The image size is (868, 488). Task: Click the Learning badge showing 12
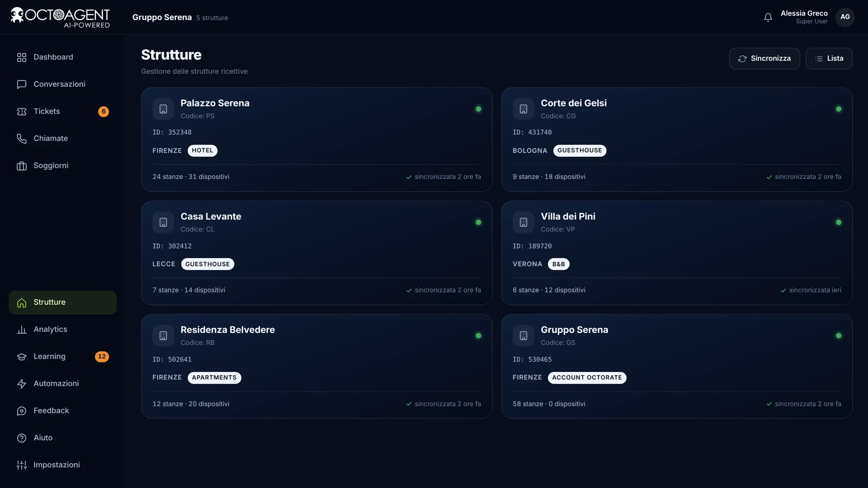102,357
